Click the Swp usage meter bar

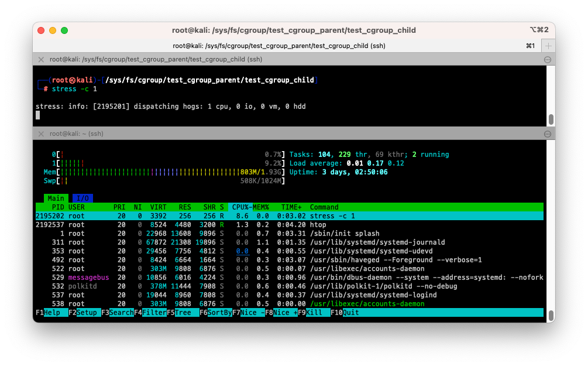[x=164, y=181]
